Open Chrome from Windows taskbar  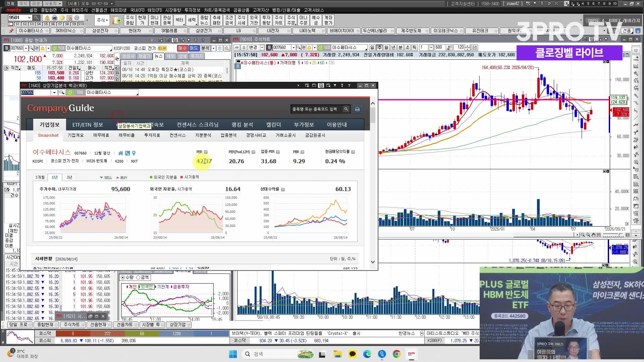(396, 354)
